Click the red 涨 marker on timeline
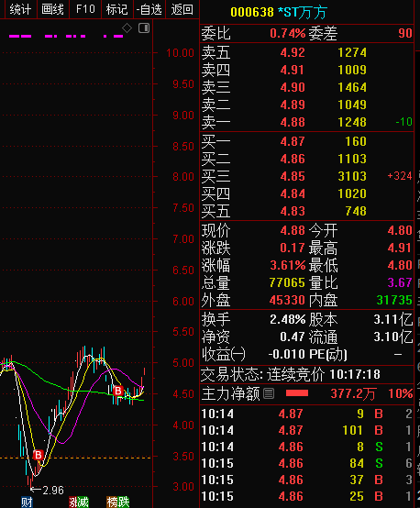 coord(73,502)
